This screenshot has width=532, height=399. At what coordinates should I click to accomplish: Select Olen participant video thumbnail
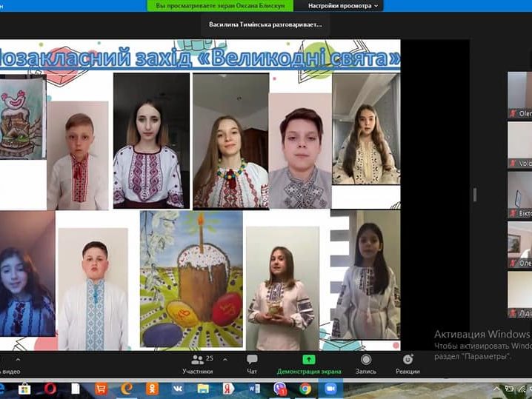pyautogui.click(x=519, y=95)
